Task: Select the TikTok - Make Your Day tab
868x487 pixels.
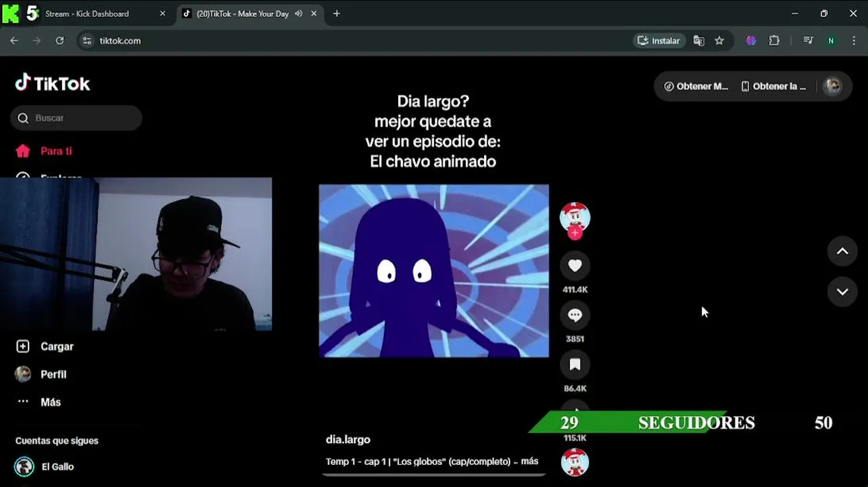Action: click(x=243, y=14)
